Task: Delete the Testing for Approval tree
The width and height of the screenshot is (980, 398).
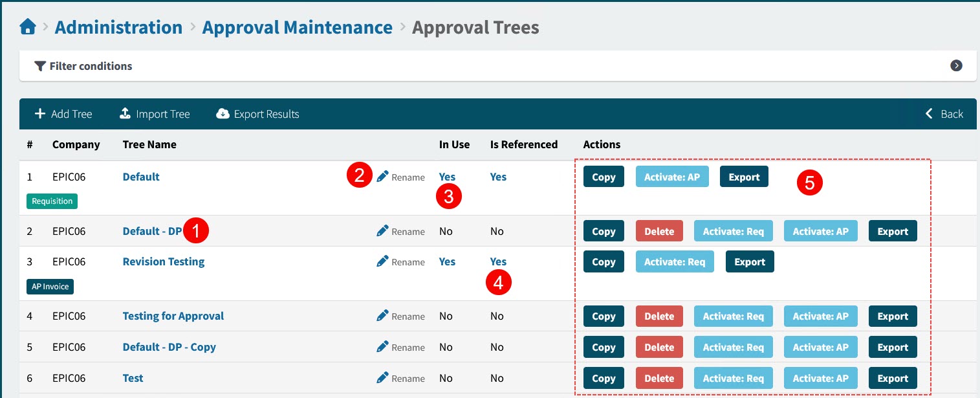Action: pos(659,316)
